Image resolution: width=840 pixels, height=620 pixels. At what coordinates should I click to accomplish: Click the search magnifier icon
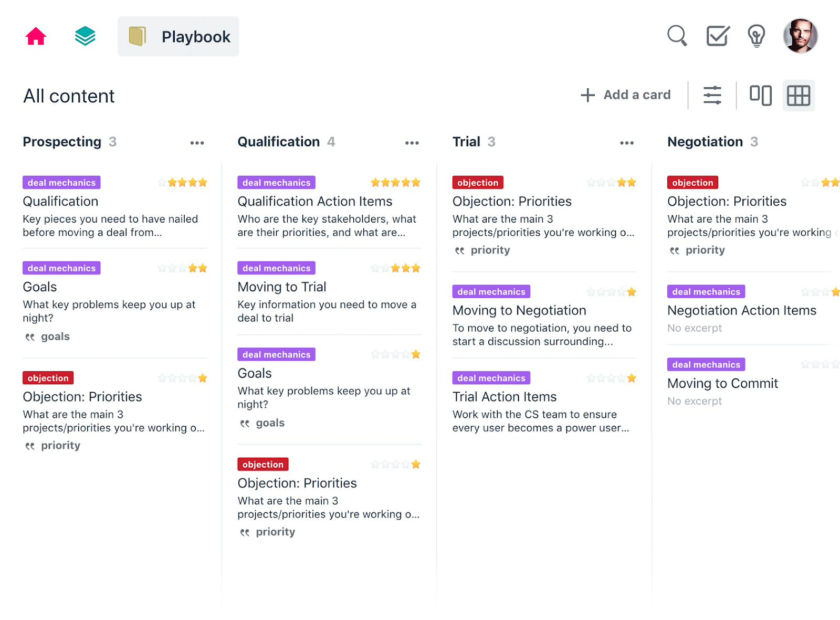677,36
